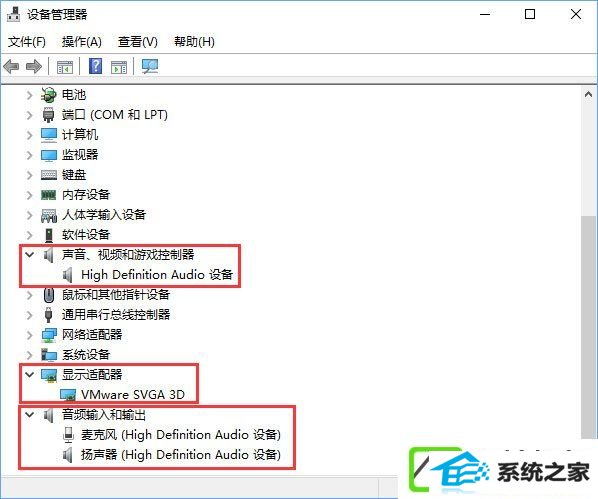Select High Definition Audio 设备 under sound controllers
The width and height of the screenshot is (598, 499).
click(157, 275)
